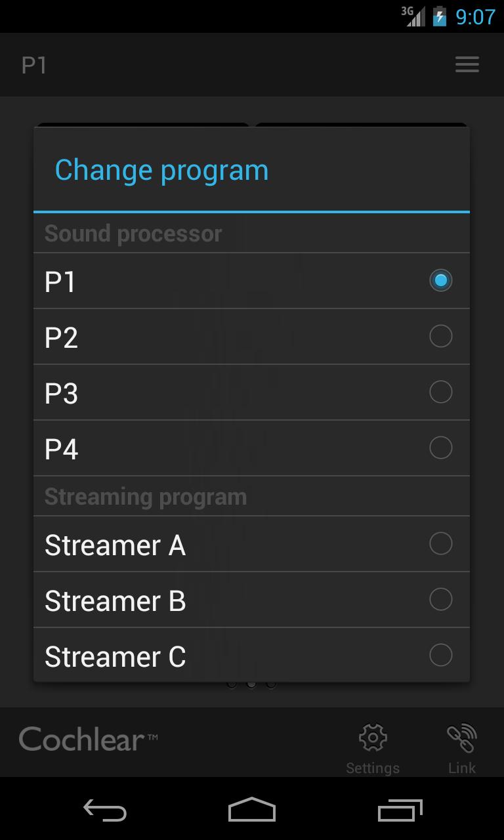Tap the P2 program label

tap(62, 337)
